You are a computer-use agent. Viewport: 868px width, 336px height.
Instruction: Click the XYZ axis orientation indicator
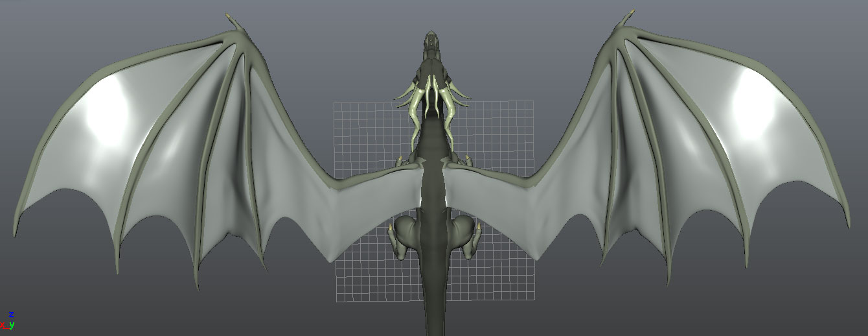click(x=8, y=322)
